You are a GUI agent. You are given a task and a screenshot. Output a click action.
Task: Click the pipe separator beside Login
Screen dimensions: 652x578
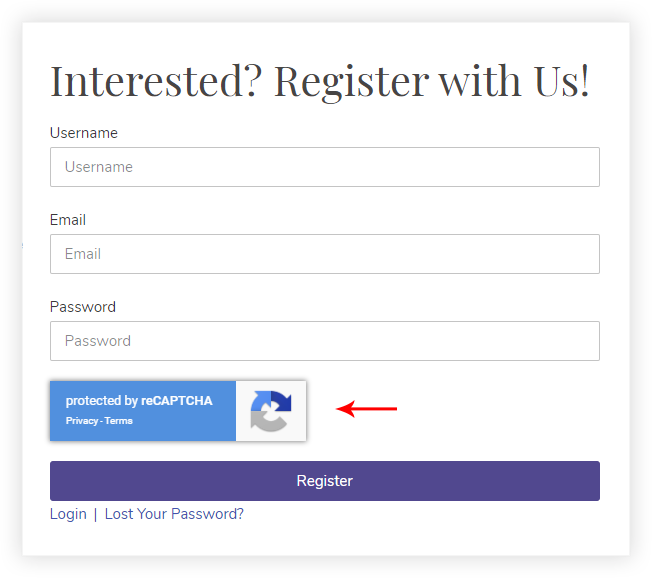click(x=96, y=514)
